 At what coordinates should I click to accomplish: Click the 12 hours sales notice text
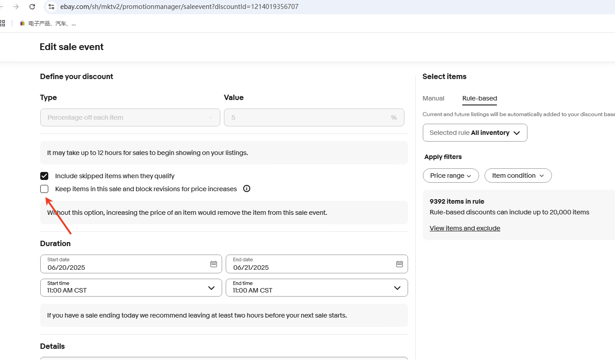147,153
